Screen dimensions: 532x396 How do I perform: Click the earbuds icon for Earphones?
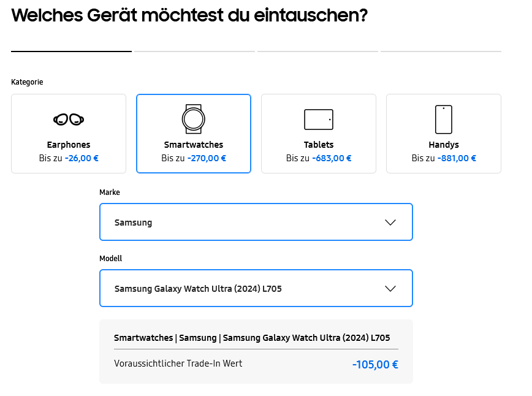click(69, 119)
